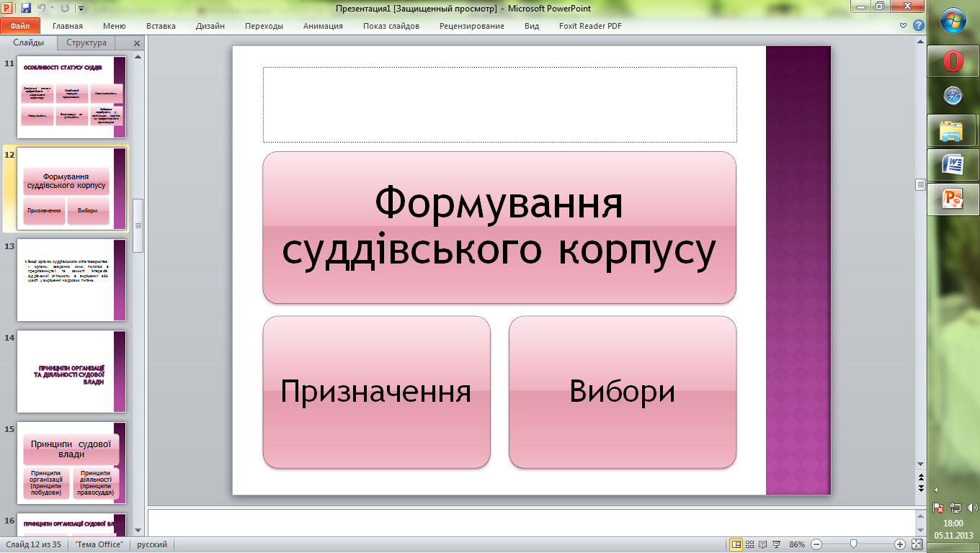Screen dimensions: 980x553
Task: Switch to the Слайды pane tab
Action: click(x=29, y=42)
